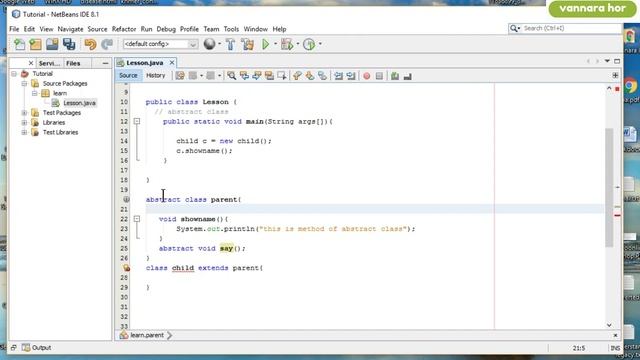
Task: Open the Window menu
Action: [x=256, y=29]
